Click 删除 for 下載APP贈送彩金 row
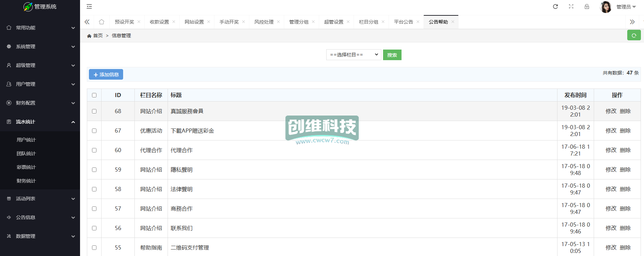The height and width of the screenshot is (256, 644). tap(625, 131)
